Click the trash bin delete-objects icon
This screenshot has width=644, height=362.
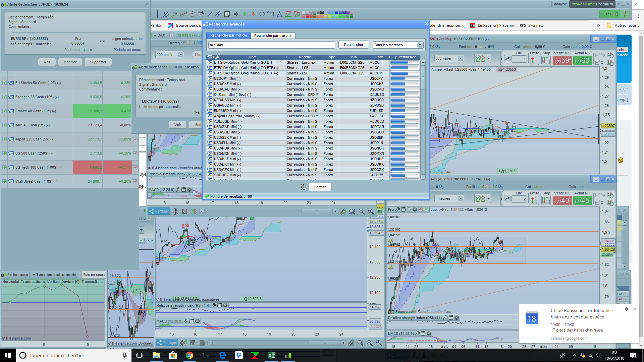coord(192,14)
